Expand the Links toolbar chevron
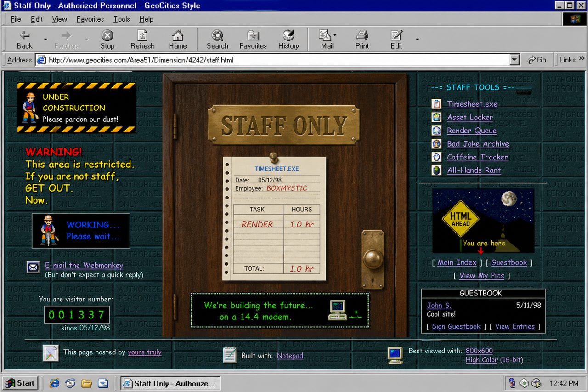This screenshot has height=392, width=588. [x=582, y=59]
